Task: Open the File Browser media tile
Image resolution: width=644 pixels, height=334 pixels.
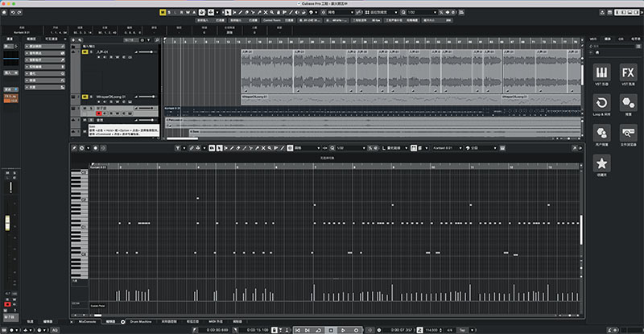Action: [628, 134]
